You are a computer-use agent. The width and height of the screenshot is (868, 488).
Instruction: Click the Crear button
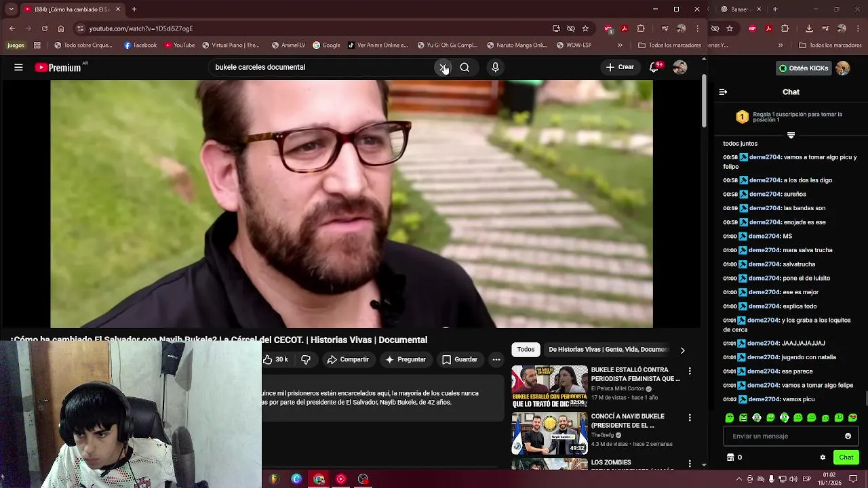pos(620,67)
